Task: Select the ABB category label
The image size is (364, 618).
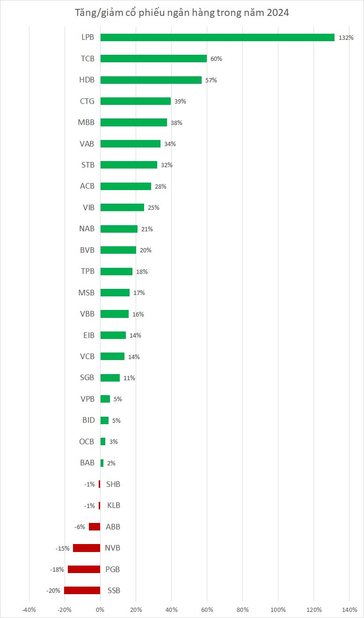Action: coord(113,527)
